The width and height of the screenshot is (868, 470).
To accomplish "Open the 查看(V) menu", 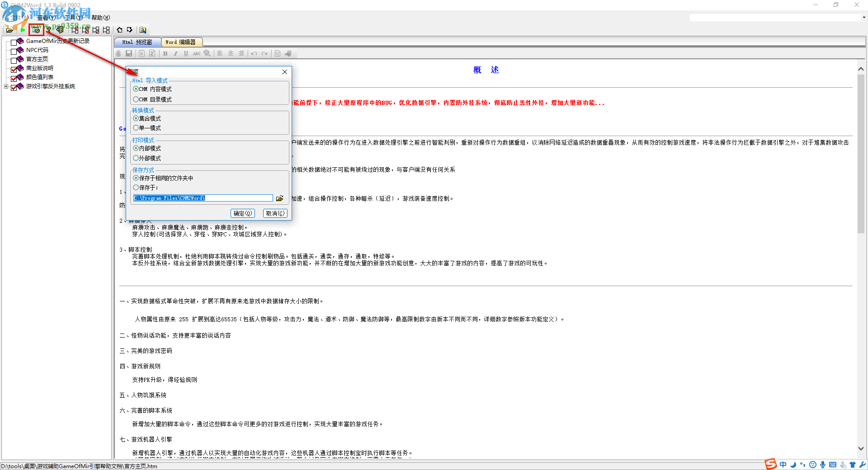I will pyautogui.click(x=47, y=18).
